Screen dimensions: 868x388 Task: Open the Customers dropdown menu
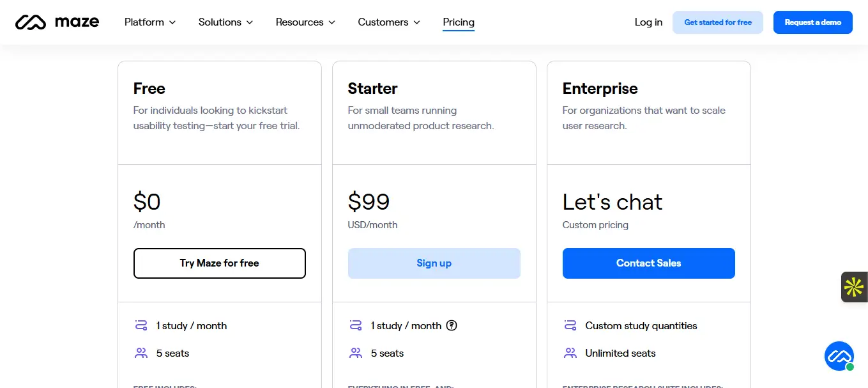(388, 22)
